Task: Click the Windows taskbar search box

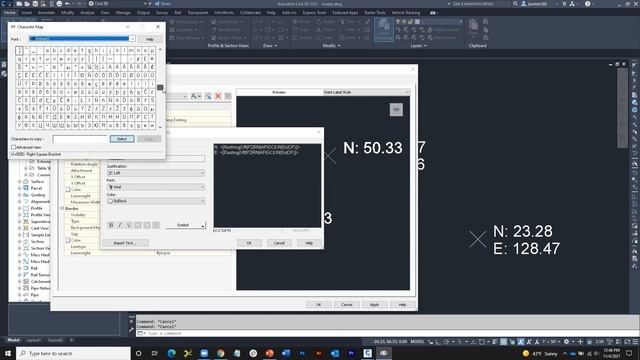Action: pyautogui.click(x=73, y=353)
